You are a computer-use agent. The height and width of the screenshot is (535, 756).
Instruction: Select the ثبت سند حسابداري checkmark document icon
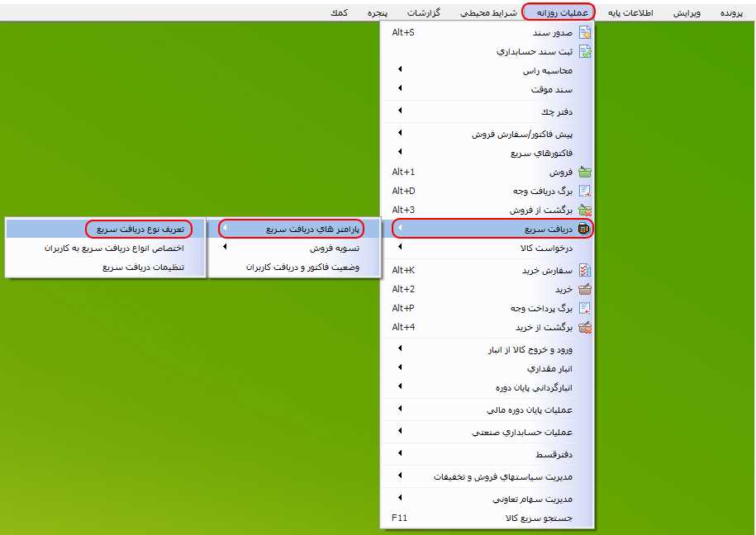click(585, 51)
